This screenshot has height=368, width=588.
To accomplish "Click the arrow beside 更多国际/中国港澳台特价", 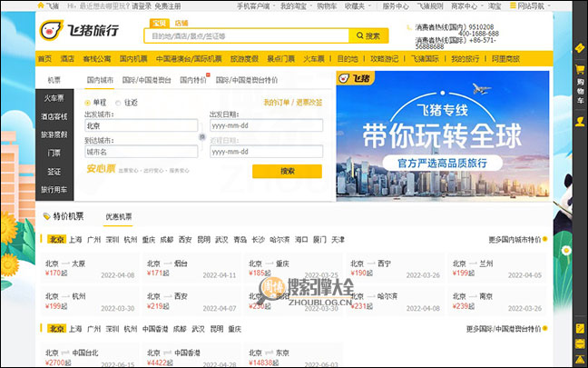I will [x=544, y=328].
